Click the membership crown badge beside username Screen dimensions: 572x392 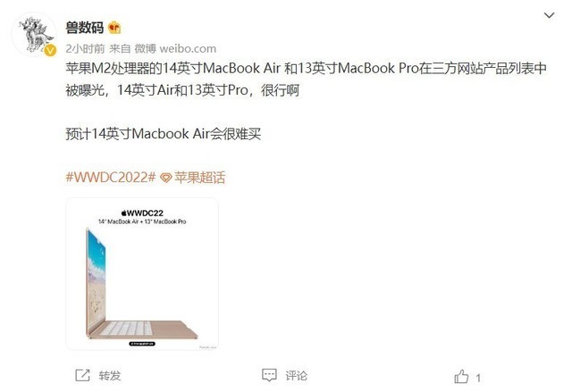tap(114, 28)
